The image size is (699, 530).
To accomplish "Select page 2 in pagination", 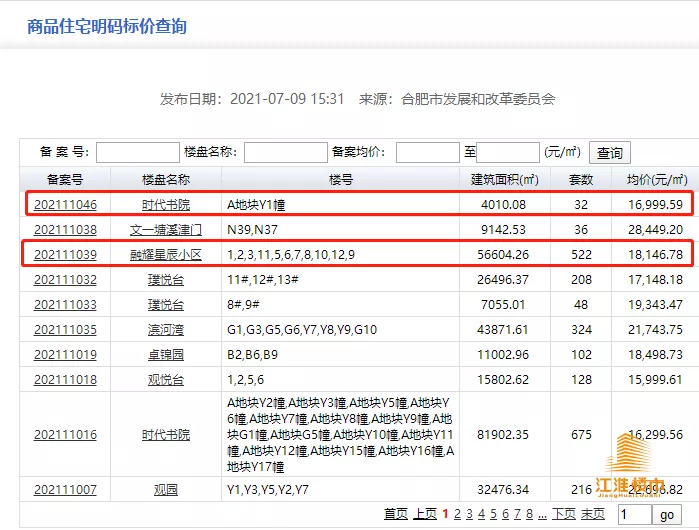I will pos(457,514).
